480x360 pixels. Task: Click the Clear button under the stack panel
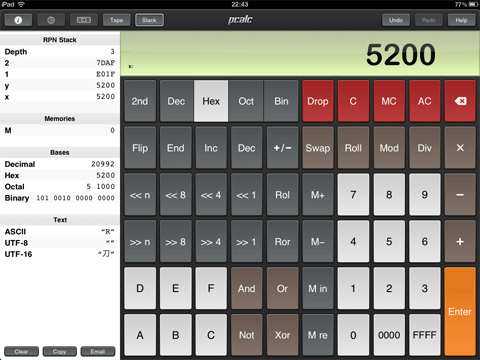(x=21, y=351)
